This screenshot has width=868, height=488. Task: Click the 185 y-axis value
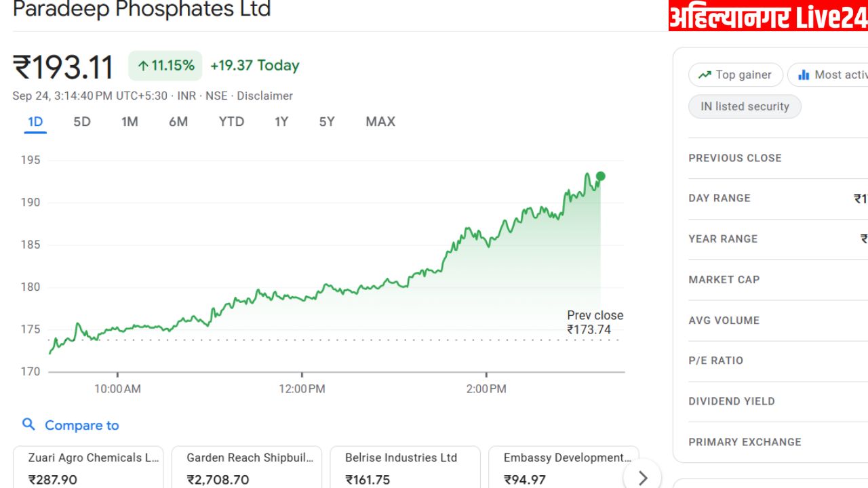point(30,245)
